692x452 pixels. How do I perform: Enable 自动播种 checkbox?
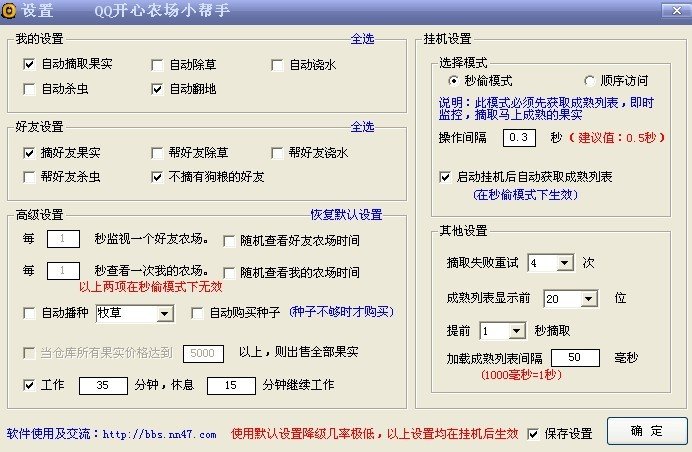click(29, 313)
